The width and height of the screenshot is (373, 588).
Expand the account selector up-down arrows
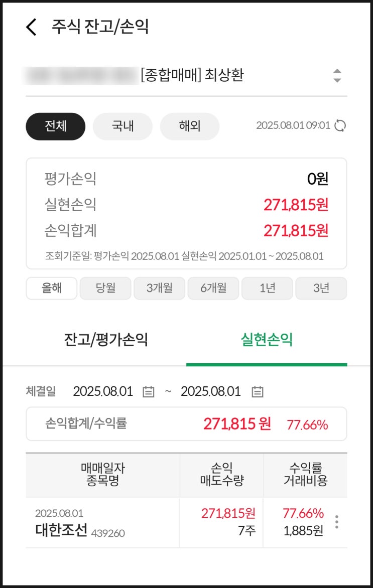pyautogui.click(x=337, y=76)
